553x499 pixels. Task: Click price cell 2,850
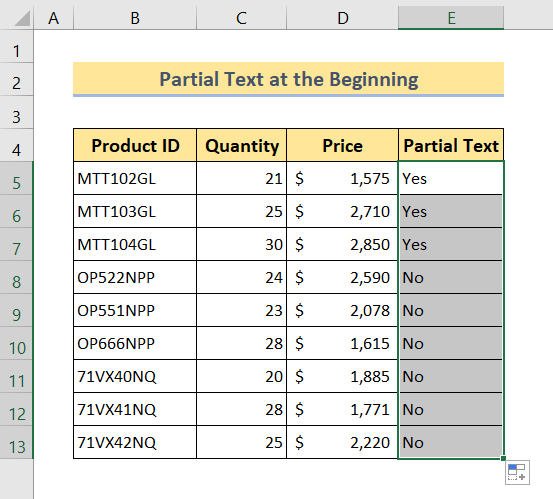pyautogui.click(x=342, y=244)
